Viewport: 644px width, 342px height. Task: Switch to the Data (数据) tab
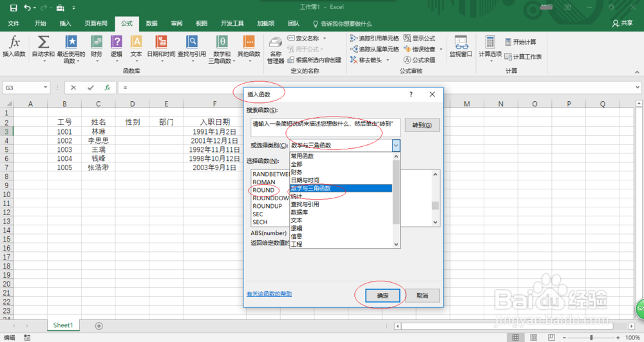[x=151, y=23]
